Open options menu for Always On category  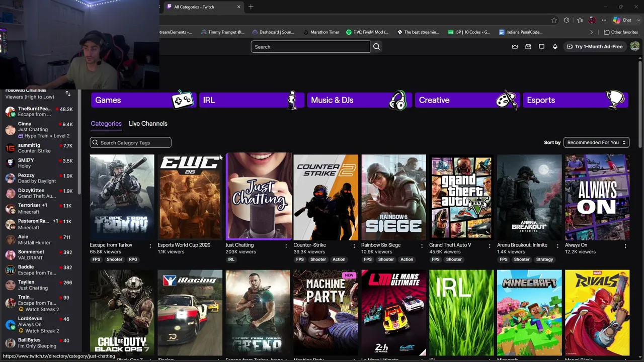[x=625, y=246]
